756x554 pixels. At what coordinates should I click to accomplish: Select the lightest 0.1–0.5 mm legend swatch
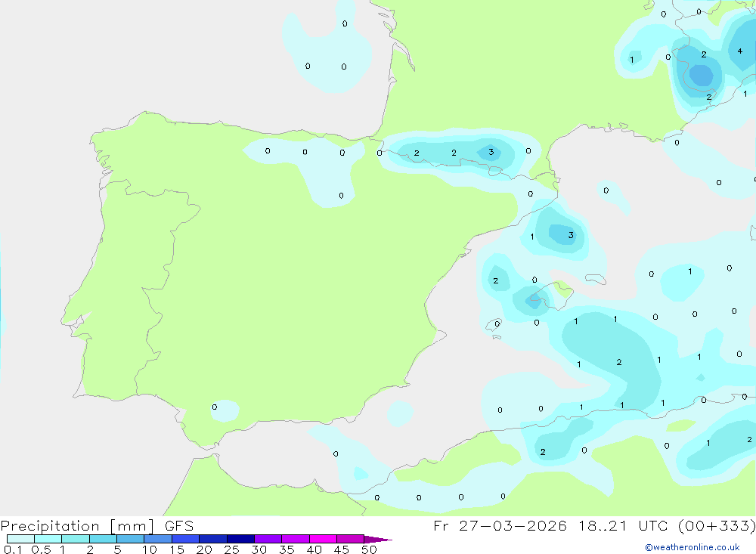click(20, 539)
